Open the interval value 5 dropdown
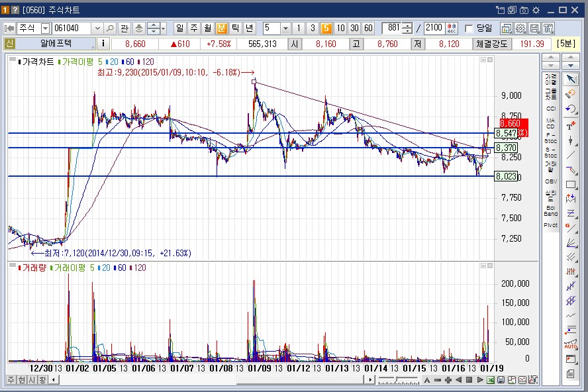Viewport: 588px width, 392px height. pyautogui.click(x=286, y=28)
